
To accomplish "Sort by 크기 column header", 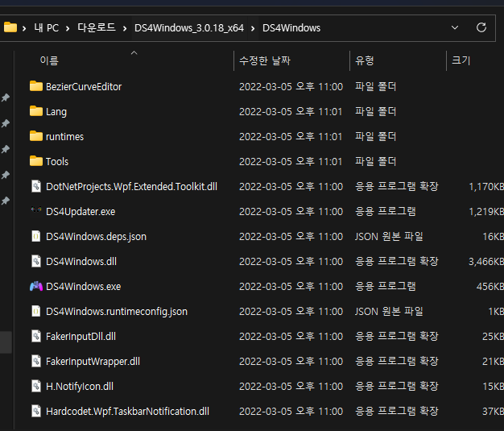I will [x=461, y=60].
